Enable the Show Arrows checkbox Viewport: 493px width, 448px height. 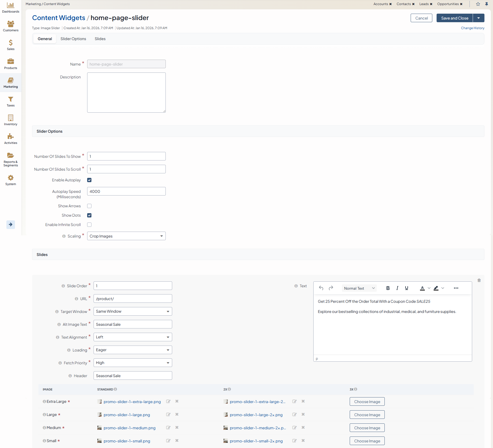coord(89,206)
